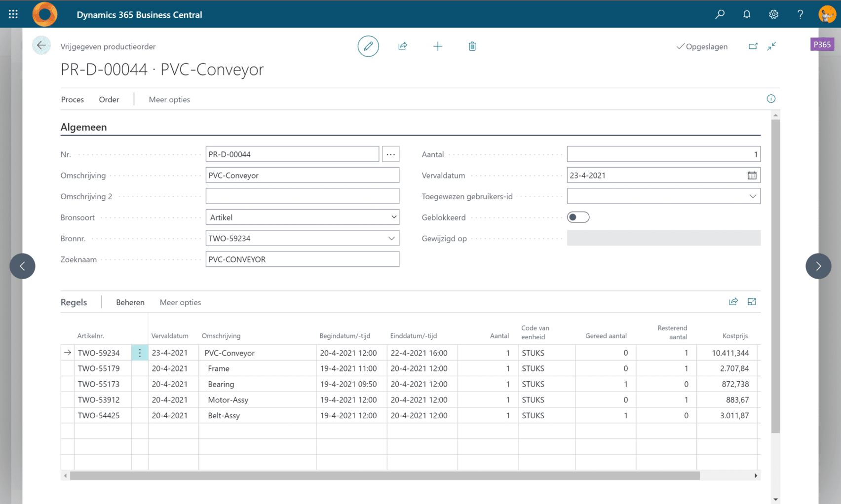Click the empty Omschrijving 2 field
841x504 pixels.
point(303,196)
